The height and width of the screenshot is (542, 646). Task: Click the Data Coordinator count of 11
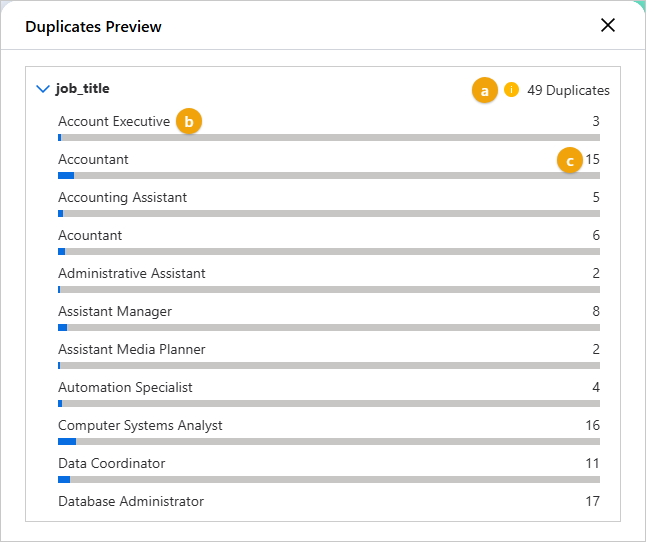pyautogui.click(x=592, y=463)
